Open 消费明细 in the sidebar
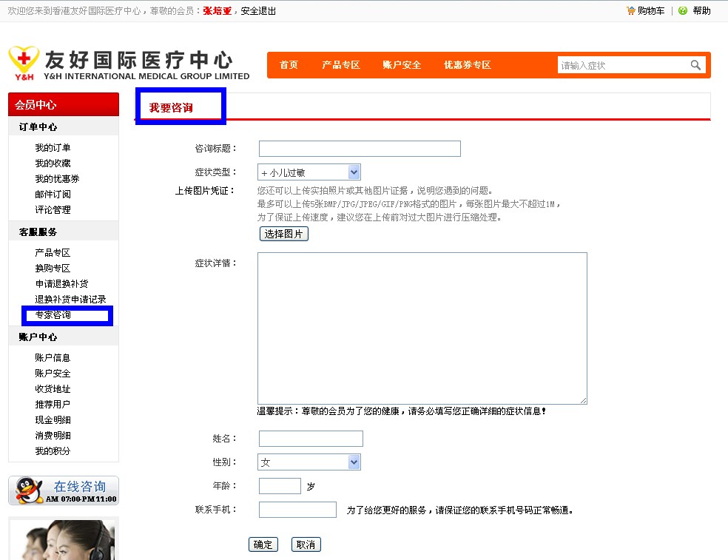This screenshot has height=560, width=728. click(x=53, y=436)
